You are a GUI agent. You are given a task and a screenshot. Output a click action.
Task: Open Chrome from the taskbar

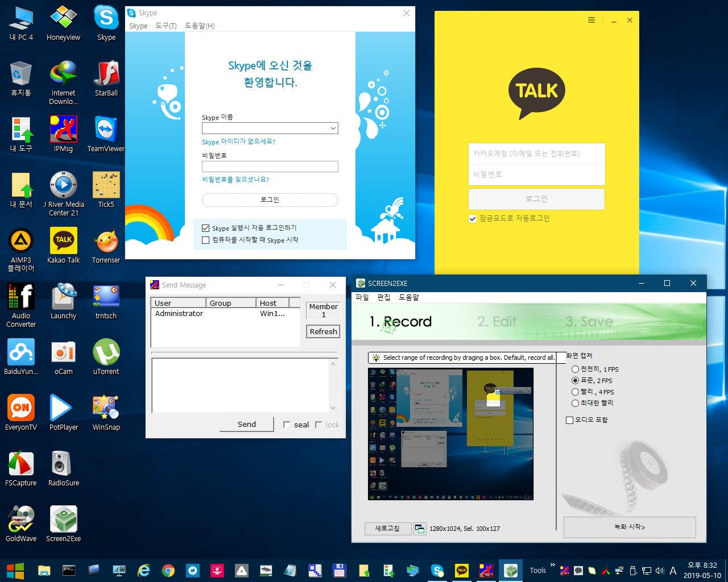click(168, 570)
